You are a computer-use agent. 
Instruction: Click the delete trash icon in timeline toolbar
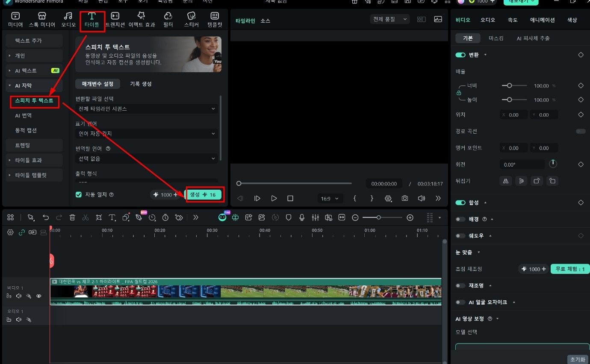pyautogui.click(x=72, y=217)
